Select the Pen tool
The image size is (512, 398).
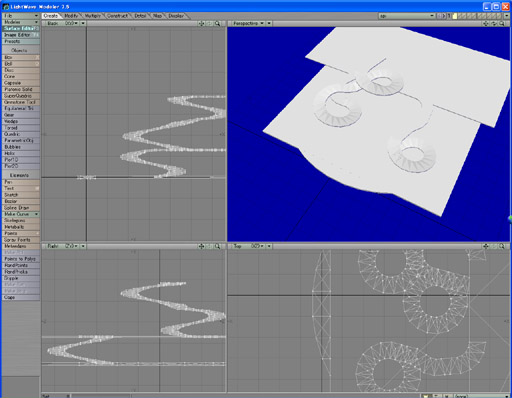point(21,182)
